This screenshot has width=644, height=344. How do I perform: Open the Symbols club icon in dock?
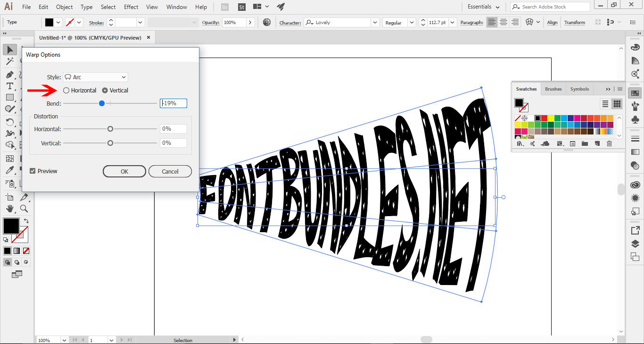point(635,119)
